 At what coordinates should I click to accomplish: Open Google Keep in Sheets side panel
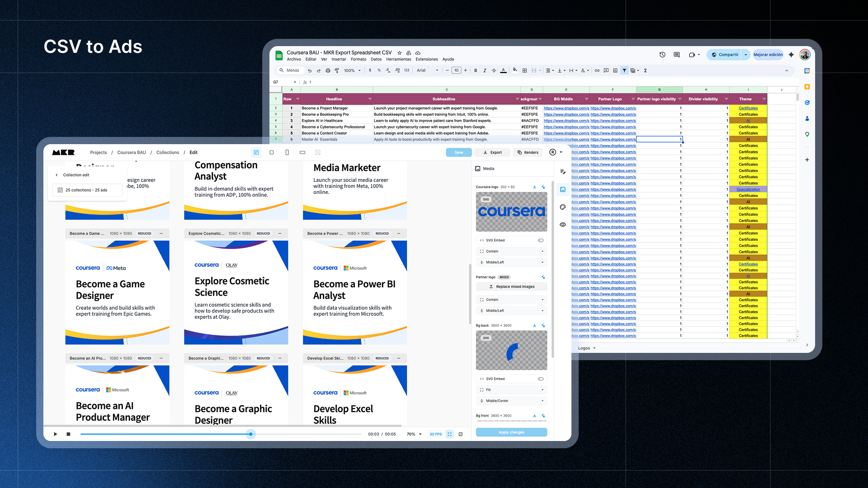[x=807, y=87]
